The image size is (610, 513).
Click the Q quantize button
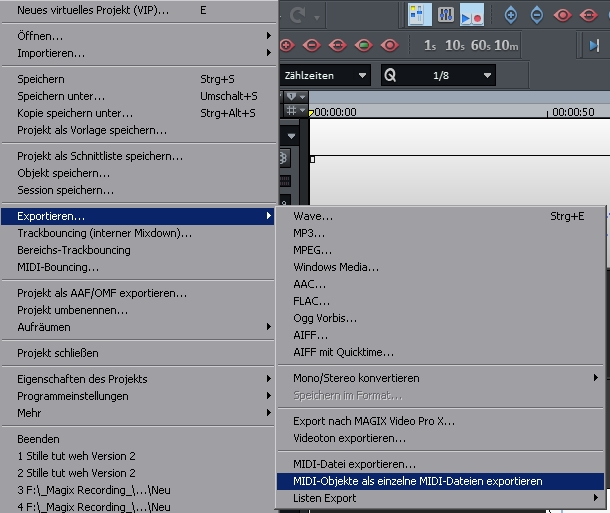point(389,75)
